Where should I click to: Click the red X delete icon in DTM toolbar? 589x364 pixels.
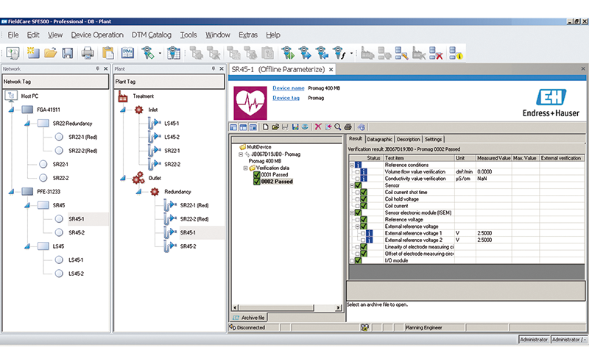318,126
